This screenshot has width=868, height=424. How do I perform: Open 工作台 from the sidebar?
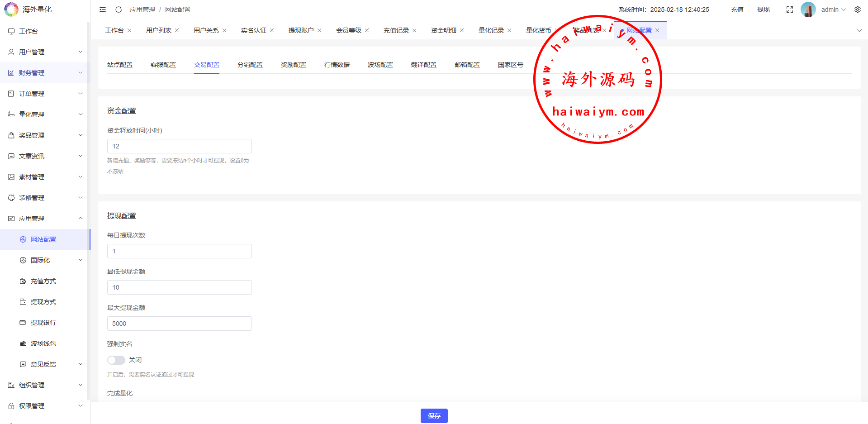tap(28, 31)
